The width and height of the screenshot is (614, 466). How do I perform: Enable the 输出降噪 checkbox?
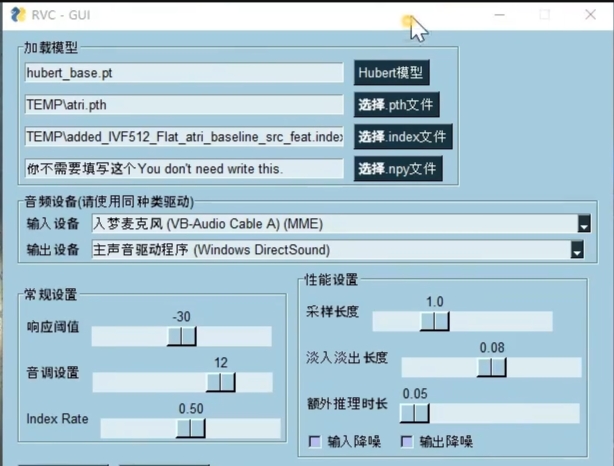(x=407, y=442)
